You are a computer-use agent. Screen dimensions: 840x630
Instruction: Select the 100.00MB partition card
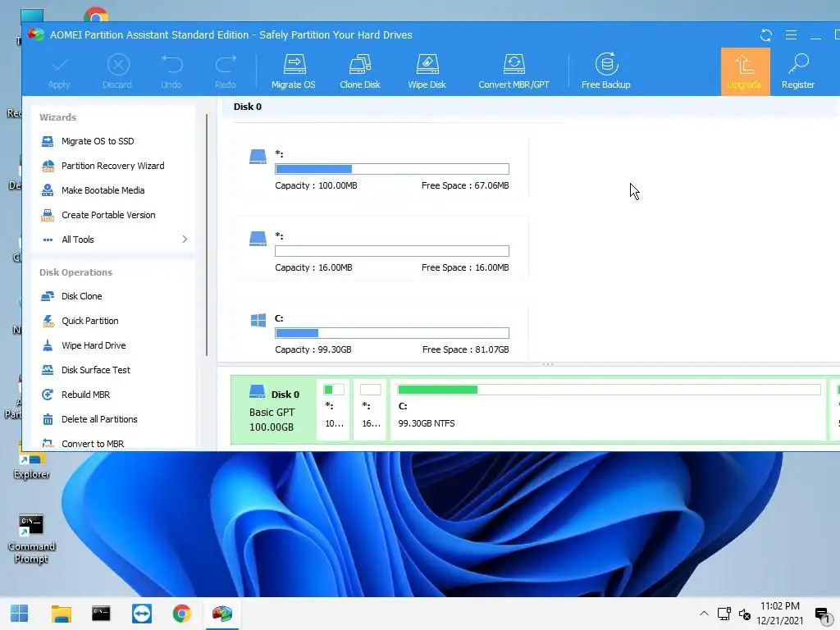click(381, 168)
